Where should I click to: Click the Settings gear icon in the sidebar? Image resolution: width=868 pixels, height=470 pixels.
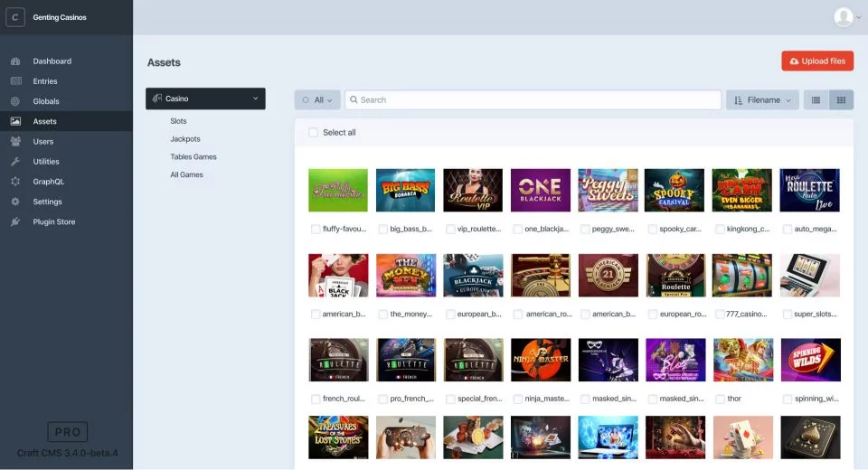pos(15,202)
